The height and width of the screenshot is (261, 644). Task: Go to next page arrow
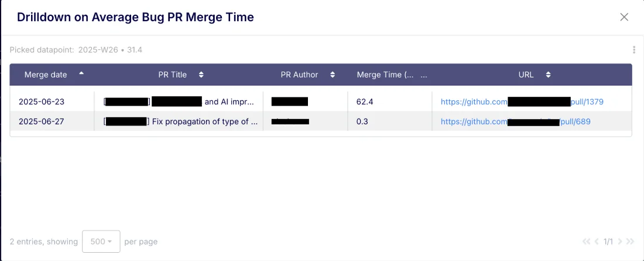pos(619,241)
